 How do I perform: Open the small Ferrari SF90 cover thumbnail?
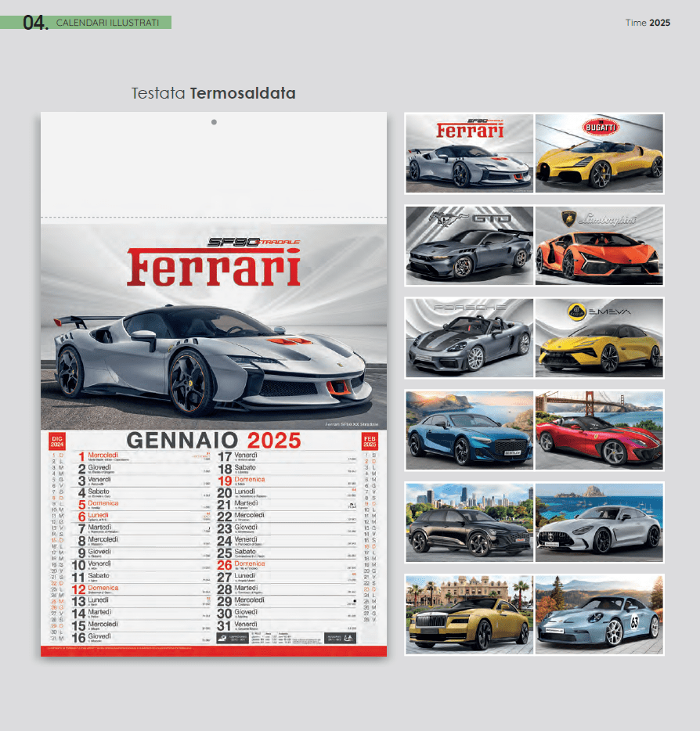click(x=469, y=153)
